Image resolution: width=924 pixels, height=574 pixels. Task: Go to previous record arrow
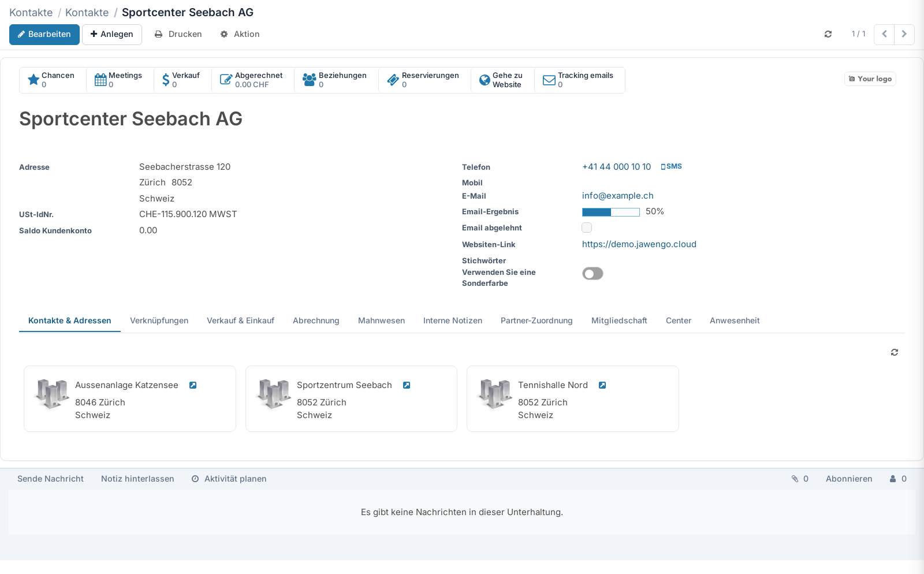click(884, 34)
